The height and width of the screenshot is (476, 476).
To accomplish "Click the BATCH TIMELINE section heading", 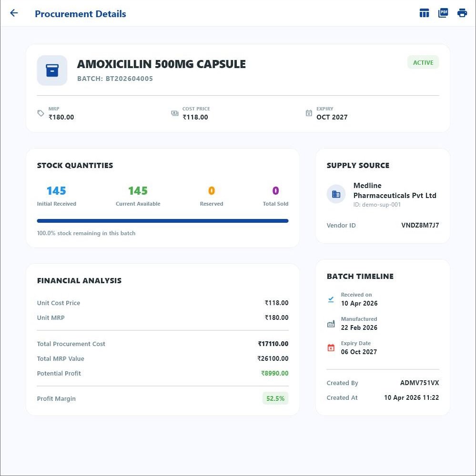I will tap(360, 276).
